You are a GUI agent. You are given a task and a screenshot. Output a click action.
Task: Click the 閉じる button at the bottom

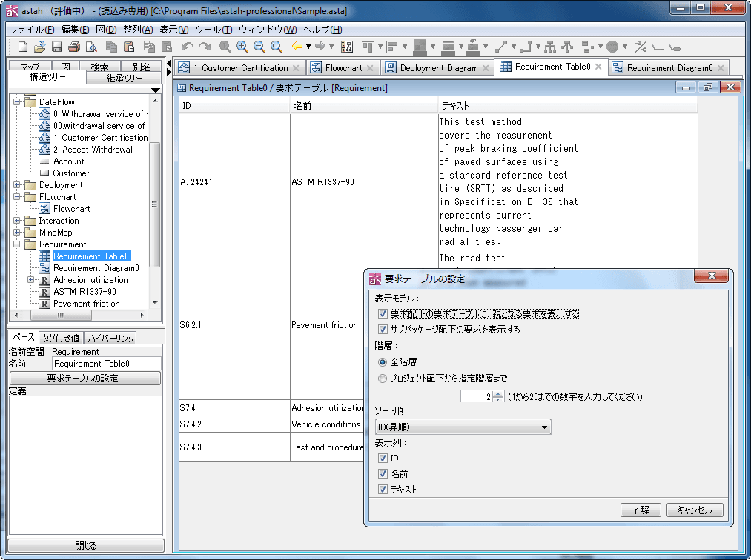86,546
